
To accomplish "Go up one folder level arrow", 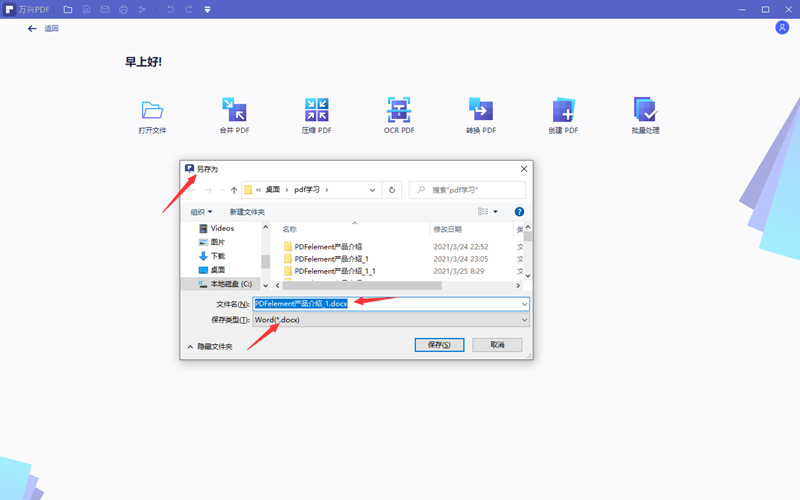I will click(234, 189).
